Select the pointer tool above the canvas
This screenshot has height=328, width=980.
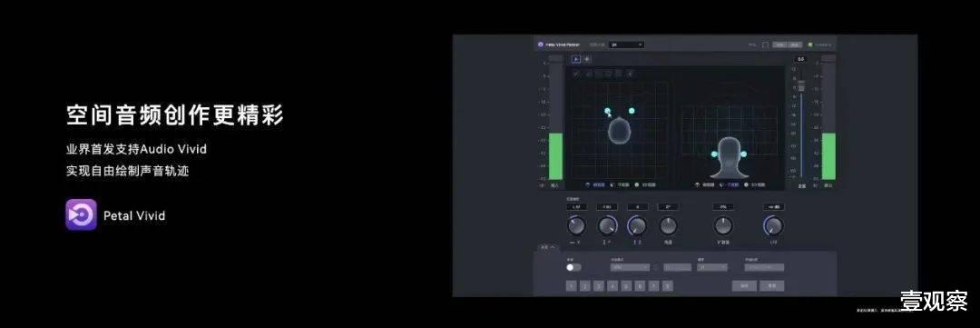click(x=576, y=59)
